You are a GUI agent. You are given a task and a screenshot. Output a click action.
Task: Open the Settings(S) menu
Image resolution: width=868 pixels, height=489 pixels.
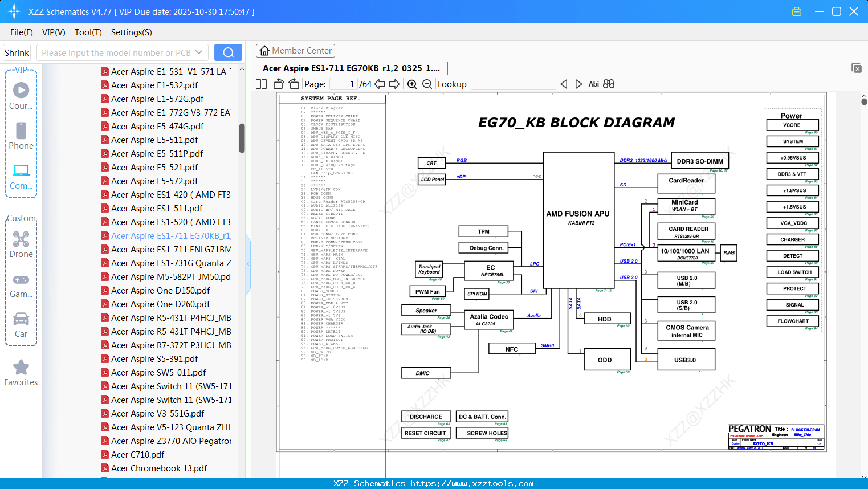pyautogui.click(x=132, y=32)
